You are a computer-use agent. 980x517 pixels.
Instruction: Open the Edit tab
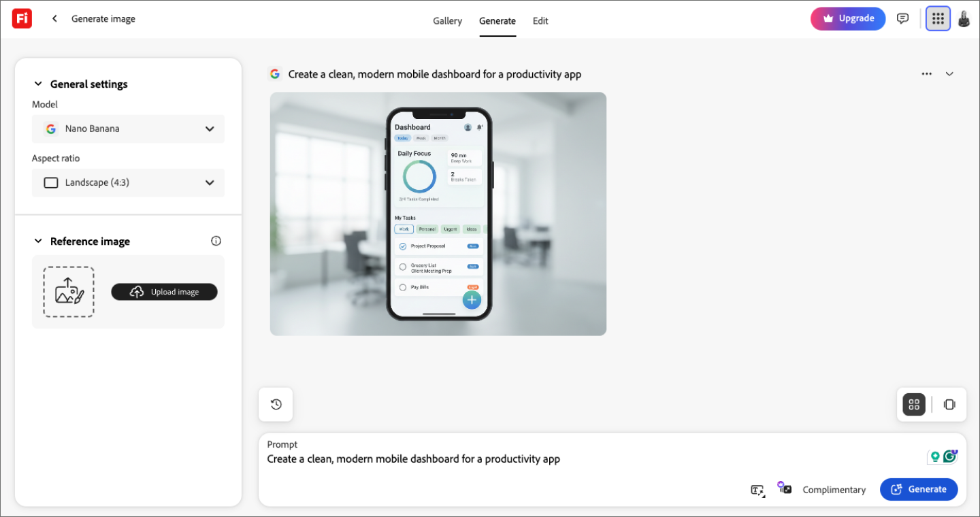point(540,21)
